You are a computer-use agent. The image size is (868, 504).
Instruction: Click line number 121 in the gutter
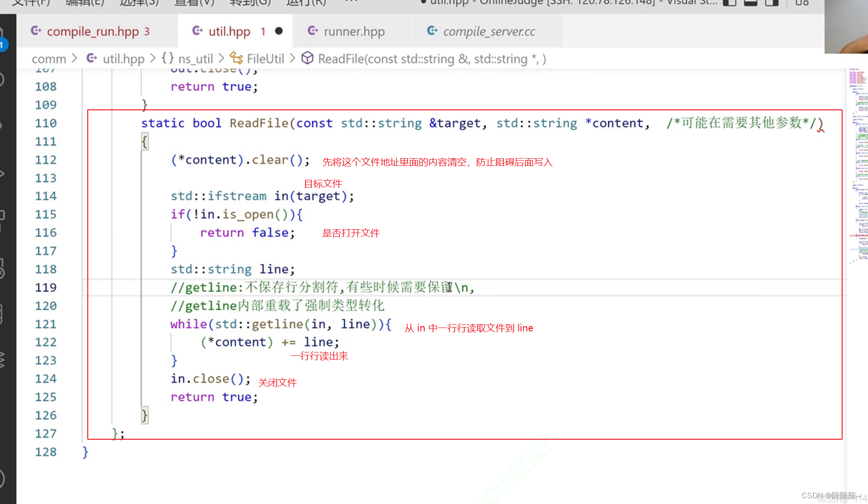click(46, 324)
